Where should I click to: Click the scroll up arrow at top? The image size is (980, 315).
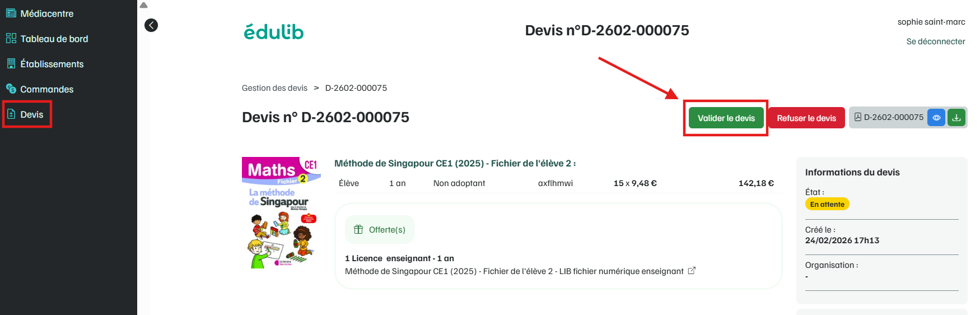pyautogui.click(x=143, y=5)
